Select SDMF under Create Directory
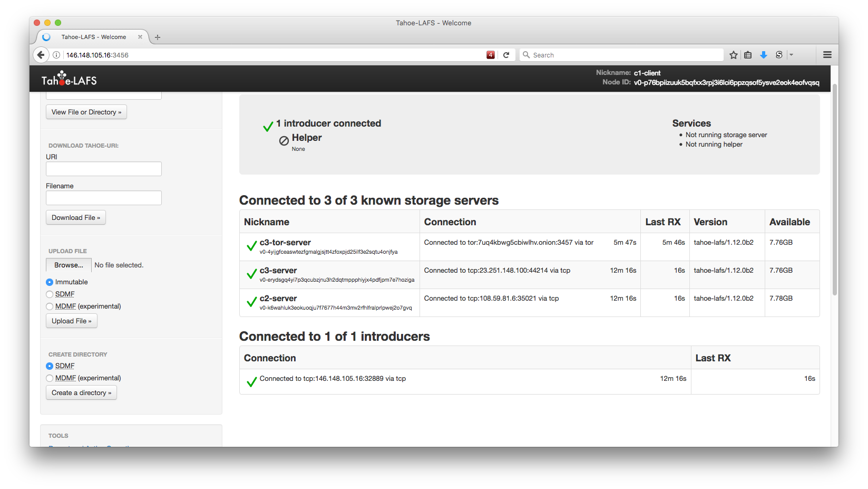 click(50, 366)
